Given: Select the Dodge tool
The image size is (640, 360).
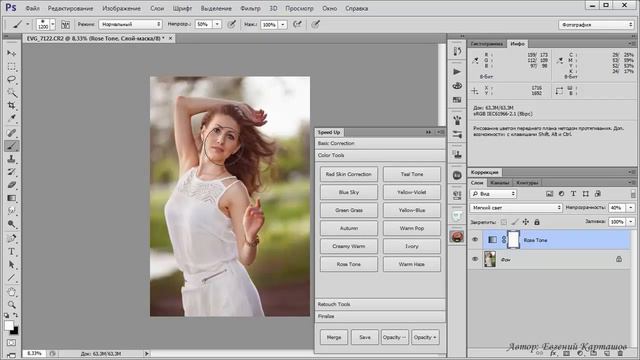Looking at the screenshot, I should (11, 224).
